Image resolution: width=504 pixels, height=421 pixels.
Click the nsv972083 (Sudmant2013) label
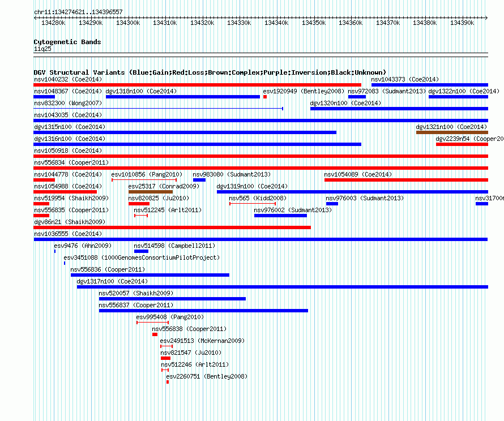[387, 91]
